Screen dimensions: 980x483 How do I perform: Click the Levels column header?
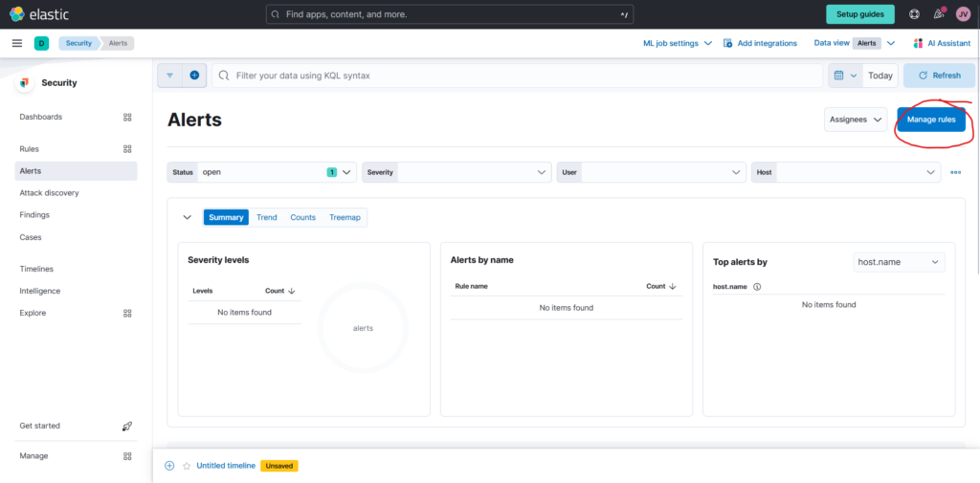tap(203, 291)
